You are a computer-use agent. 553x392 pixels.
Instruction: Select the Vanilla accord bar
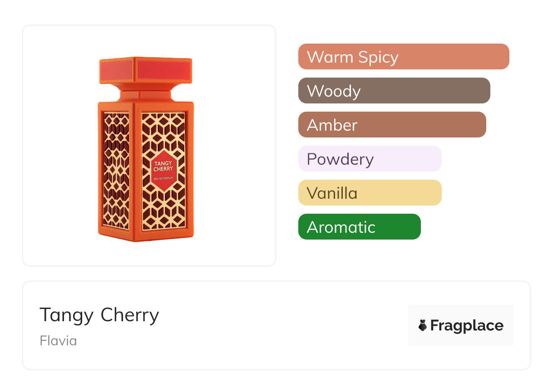(x=370, y=193)
